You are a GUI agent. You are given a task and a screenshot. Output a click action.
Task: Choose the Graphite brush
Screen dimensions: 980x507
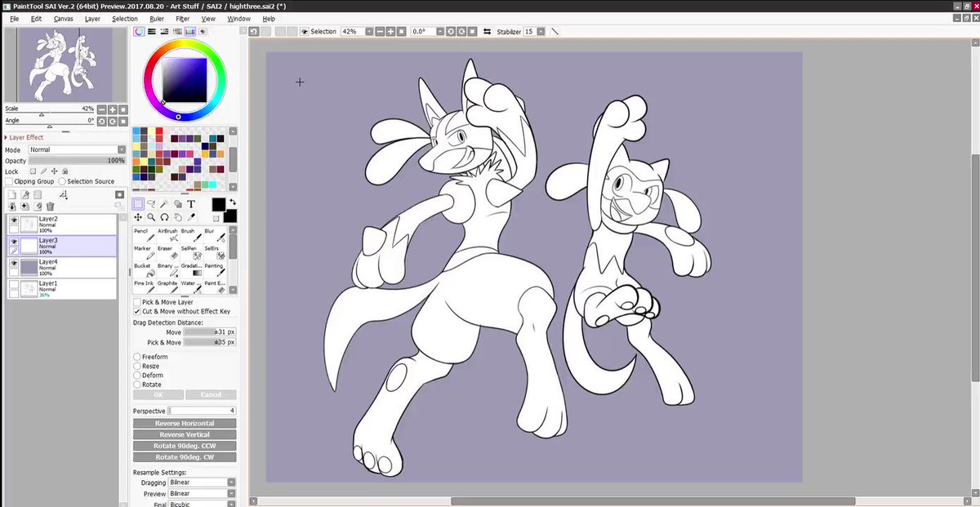167,287
